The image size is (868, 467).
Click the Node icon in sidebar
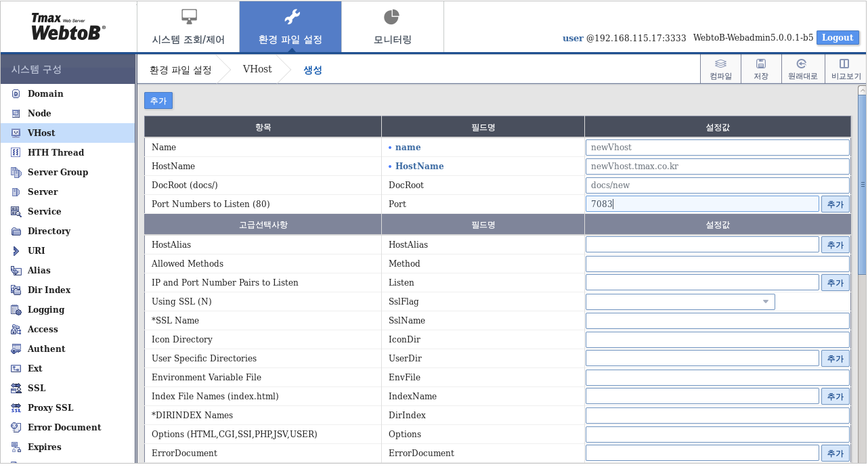click(16, 114)
